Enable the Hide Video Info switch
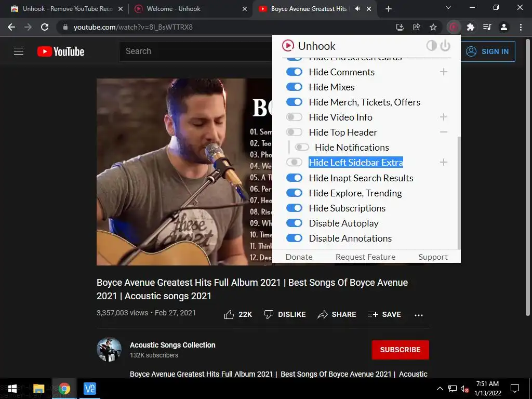Viewport: 532px width, 399px height. [x=294, y=117]
